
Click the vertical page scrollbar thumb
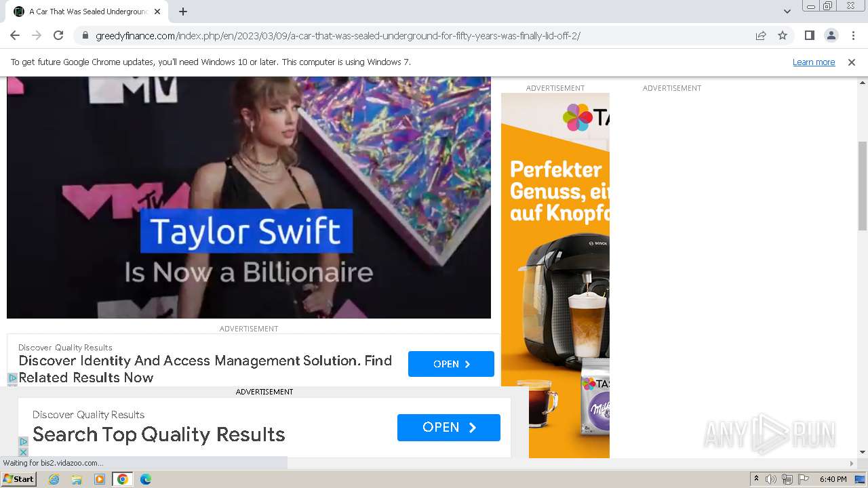point(863,186)
